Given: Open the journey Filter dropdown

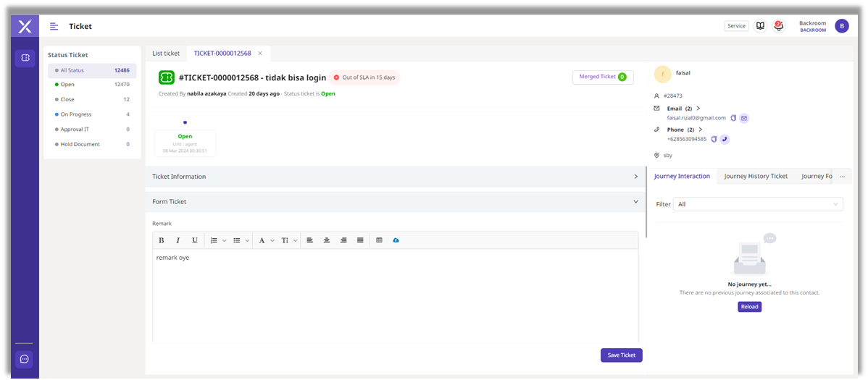Looking at the screenshot, I should [757, 204].
